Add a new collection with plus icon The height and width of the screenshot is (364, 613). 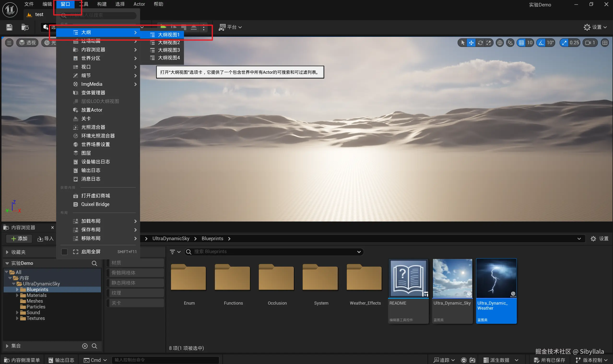coord(85,346)
